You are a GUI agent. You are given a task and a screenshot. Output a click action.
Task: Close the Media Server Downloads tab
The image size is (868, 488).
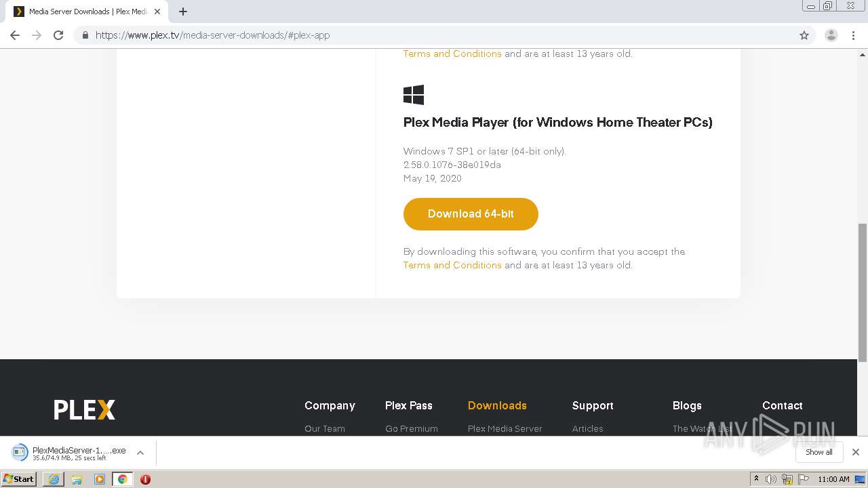(x=157, y=12)
